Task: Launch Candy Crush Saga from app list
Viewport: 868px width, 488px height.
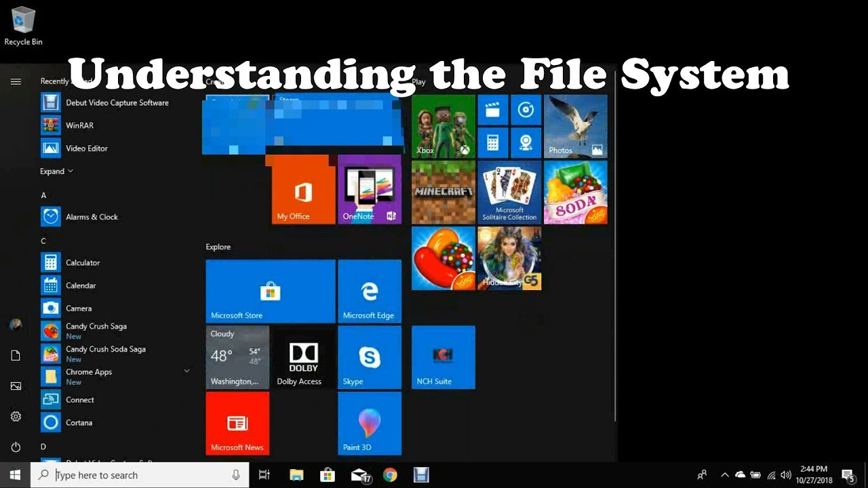Action: pos(84,331)
